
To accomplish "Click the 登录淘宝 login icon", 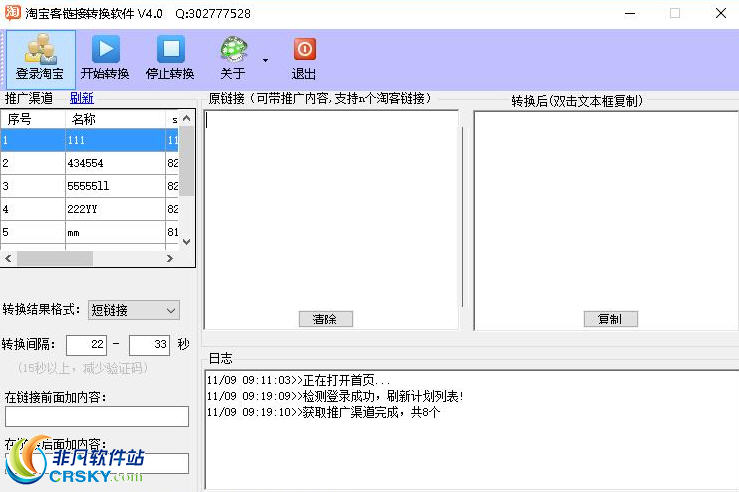I will pyautogui.click(x=41, y=59).
